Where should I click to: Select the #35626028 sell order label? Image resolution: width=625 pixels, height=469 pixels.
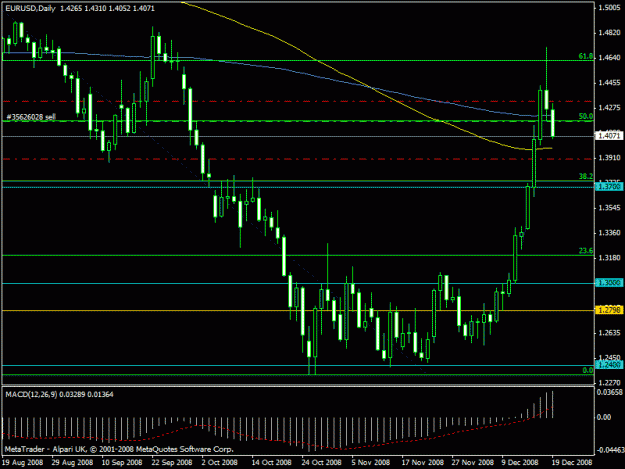31,117
